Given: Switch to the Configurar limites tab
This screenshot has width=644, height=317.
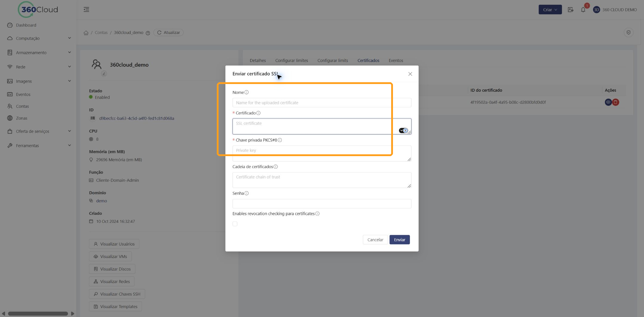Looking at the screenshot, I should [x=292, y=60].
